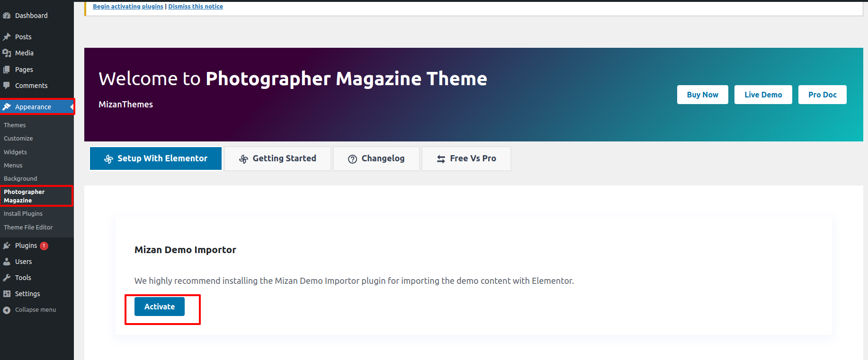
Task: Open the Appearance menu
Action: tap(33, 107)
